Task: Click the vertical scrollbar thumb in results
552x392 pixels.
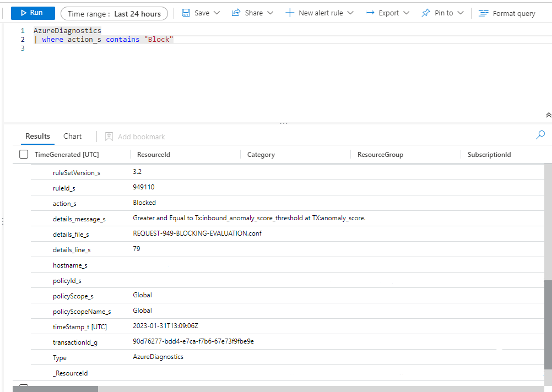Action: [x=548, y=325]
